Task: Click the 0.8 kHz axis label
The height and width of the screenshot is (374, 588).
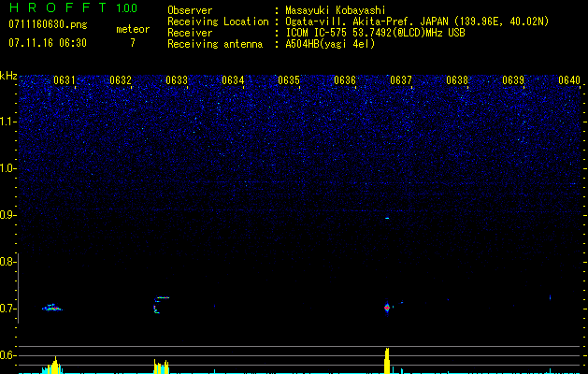Action: click(x=7, y=262)
